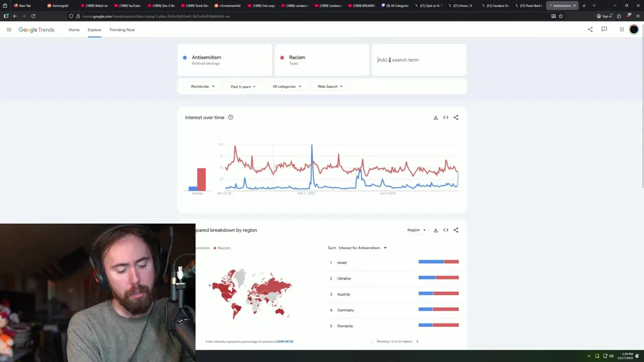The height and width of the screenshot is (362, 644).
Task: Open the list all tabs dropdown arrow
Action: (594, 6)
